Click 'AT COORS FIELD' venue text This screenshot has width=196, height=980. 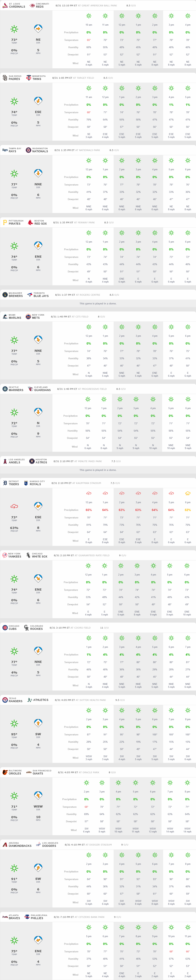coord(81,627)
